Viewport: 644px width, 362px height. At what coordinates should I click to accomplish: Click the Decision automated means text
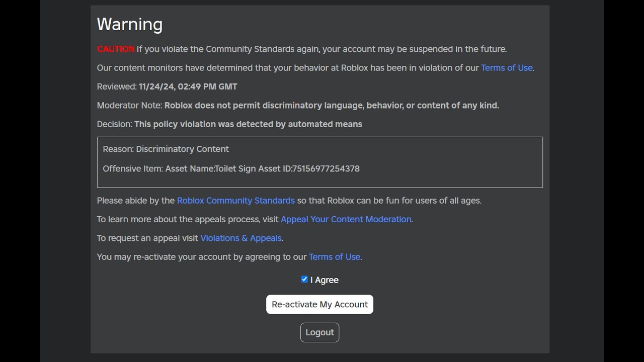point(248,124)
